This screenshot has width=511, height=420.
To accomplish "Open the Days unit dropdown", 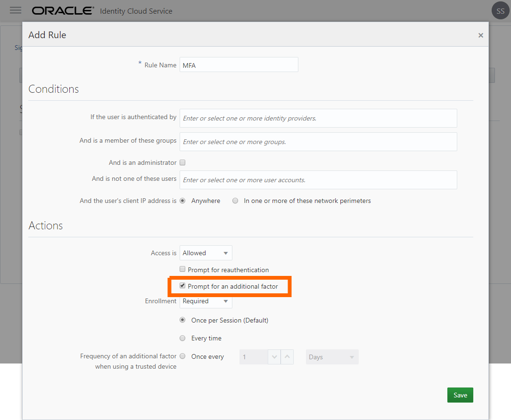I will (332, 356).
